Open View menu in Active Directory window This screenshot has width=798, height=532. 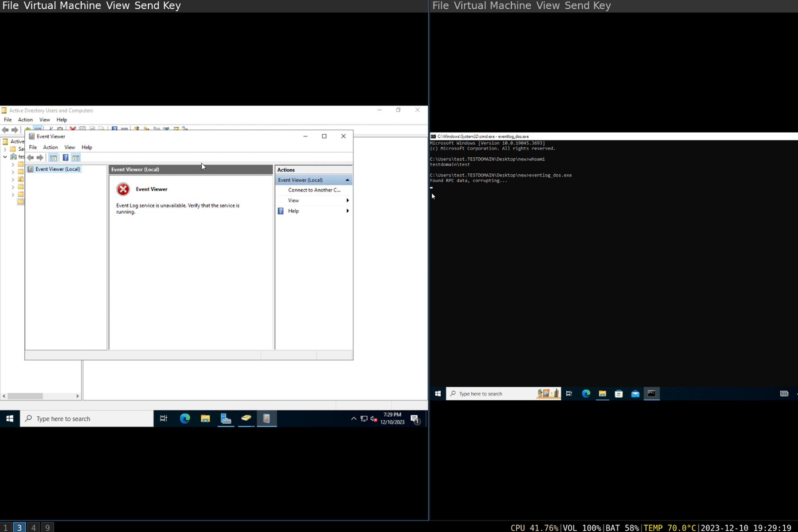[x=45, y=120]
